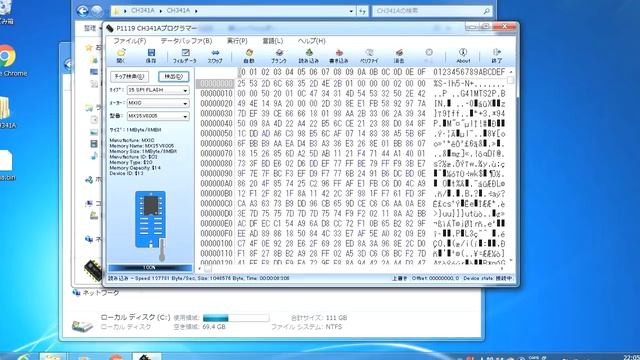The height and width of the screenshot is (360, 640).
Task: Click the Blank check (ブランク) icon
Action: (x=279, y=56)
